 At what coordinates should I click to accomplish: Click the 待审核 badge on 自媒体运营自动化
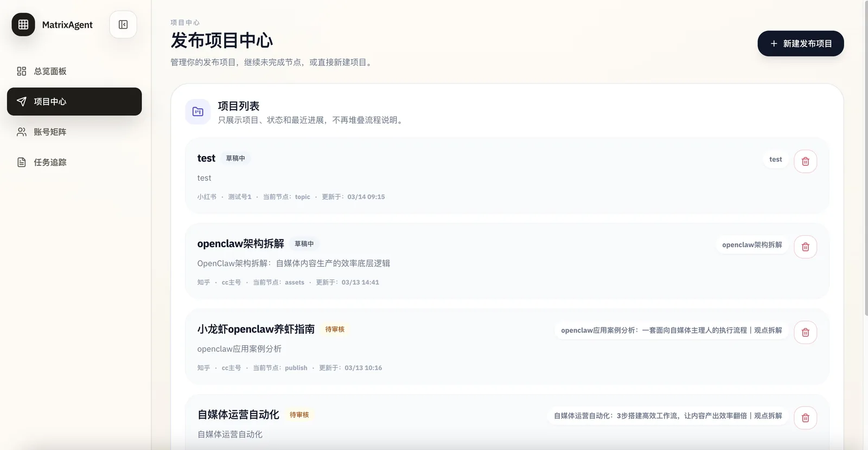point(299,415)
